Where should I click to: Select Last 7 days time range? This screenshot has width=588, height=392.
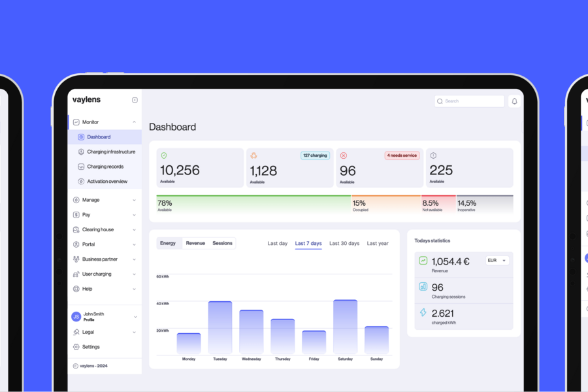coord(308,244)
